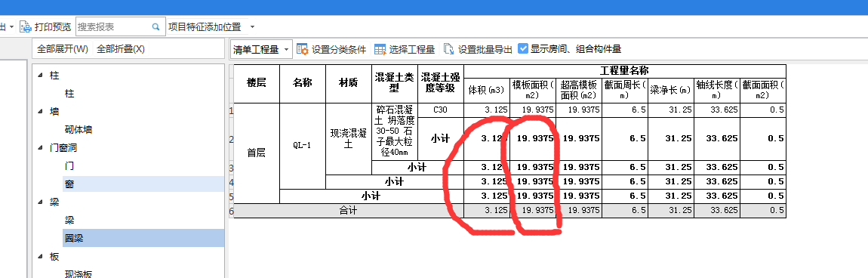Click the 碎石混凝土 concrete type cell
The image size is (868, 278).
[394, 131]
